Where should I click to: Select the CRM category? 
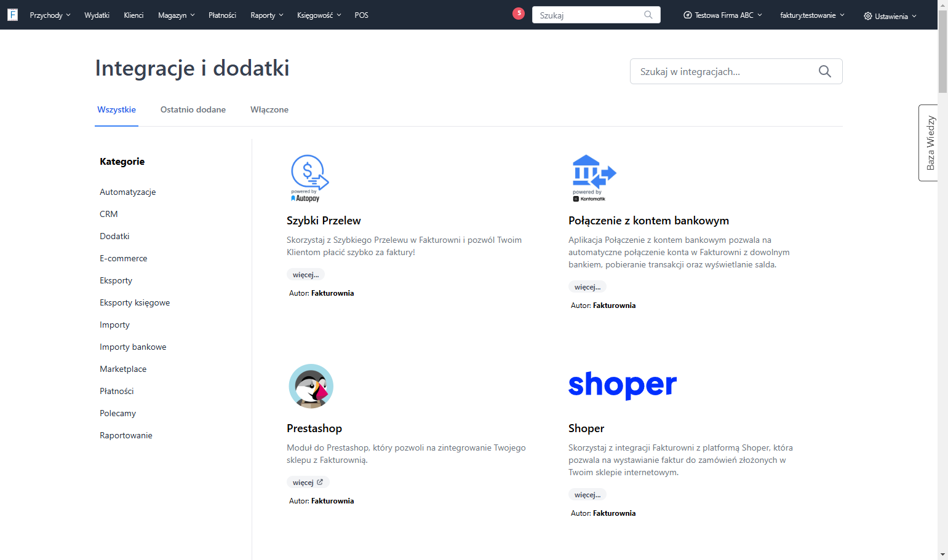(108, 214)
